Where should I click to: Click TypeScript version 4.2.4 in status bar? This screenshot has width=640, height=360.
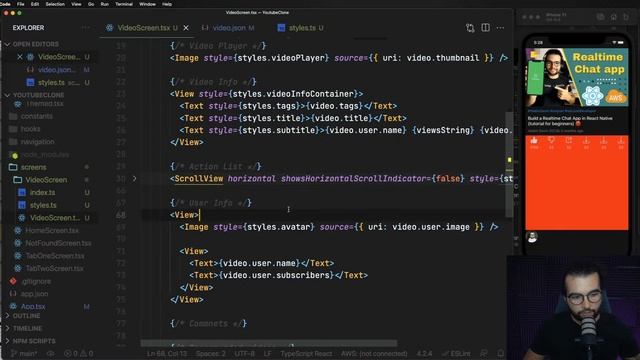pos(424,353)
